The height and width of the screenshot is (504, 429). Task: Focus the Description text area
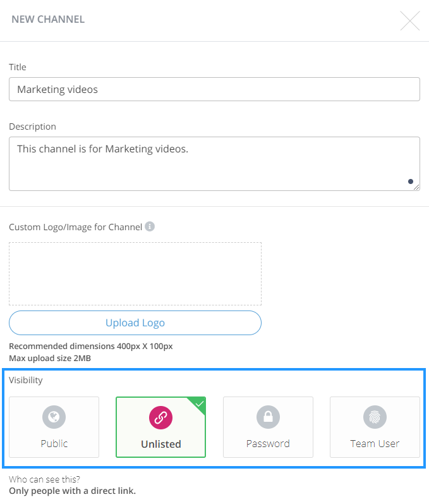tap(215, 164)
